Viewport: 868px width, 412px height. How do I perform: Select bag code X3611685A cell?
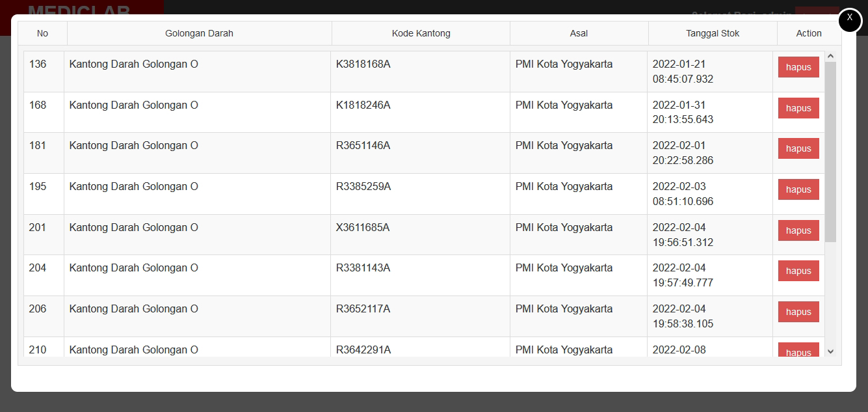[363, 227]
